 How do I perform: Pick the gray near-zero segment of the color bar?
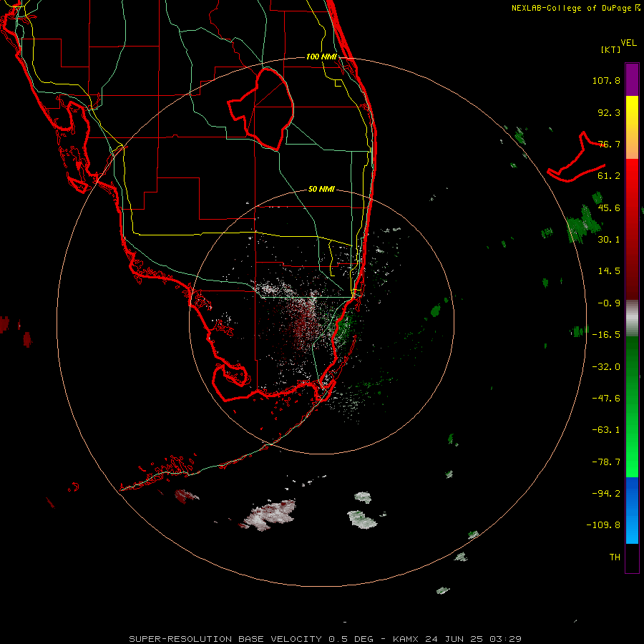pos(632,318)
